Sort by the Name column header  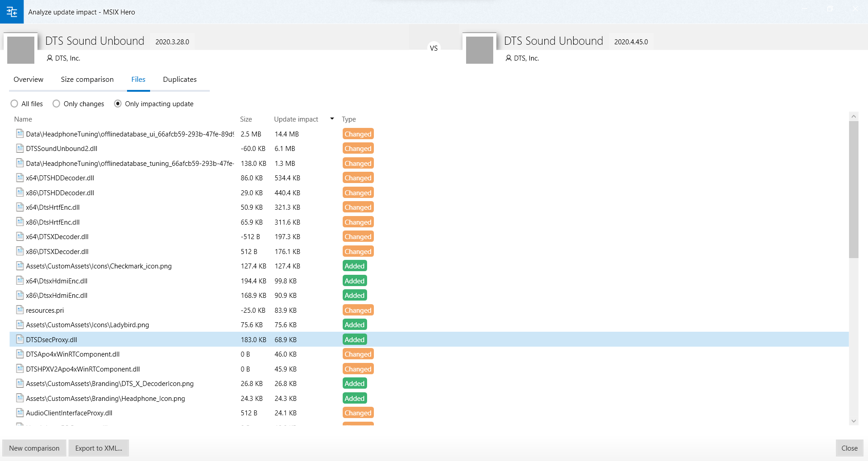23,119
